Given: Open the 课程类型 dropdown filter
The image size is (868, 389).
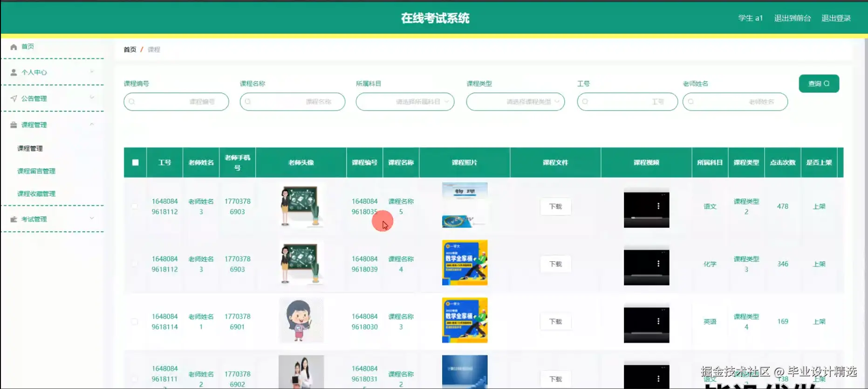Looking at the screenshot, I should point(515,102).
